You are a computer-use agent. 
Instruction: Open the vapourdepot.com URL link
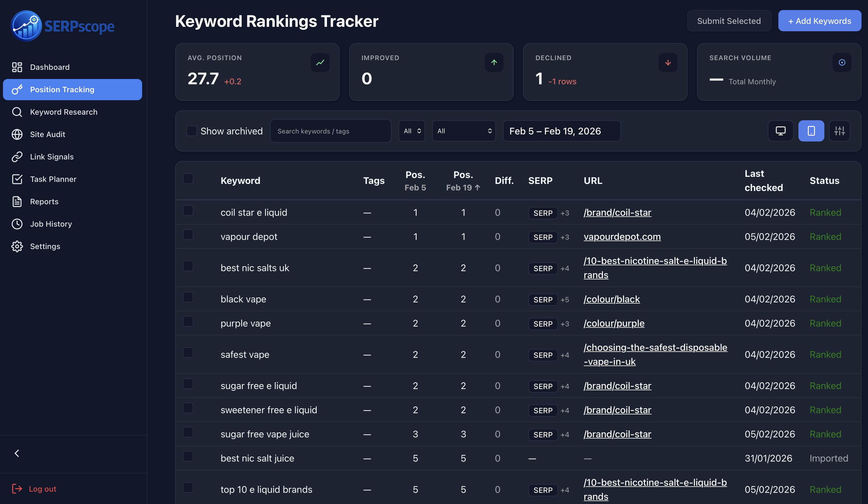click(622, 236)
